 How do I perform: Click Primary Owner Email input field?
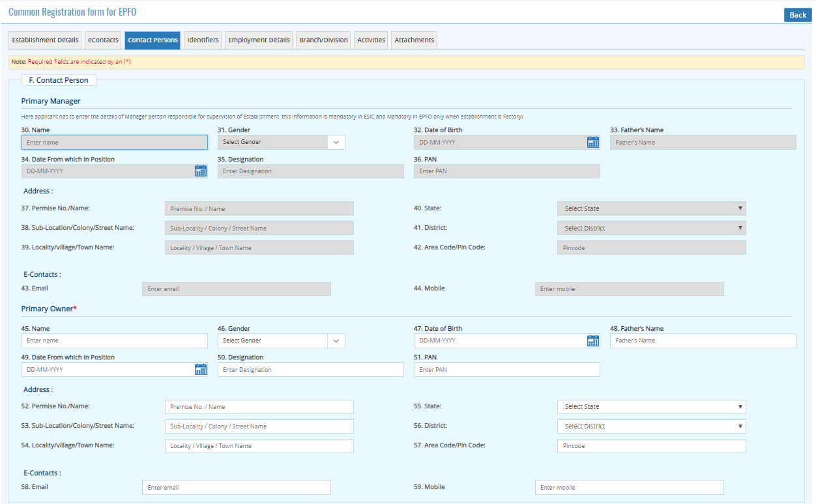point(236,488)
